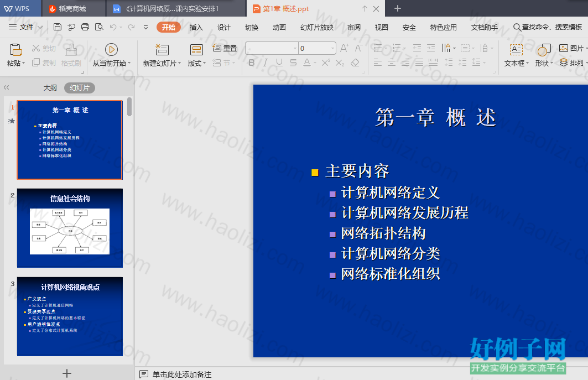588x380 pixels.
Task: Click the New Slide icon
Action: tap(162, 50)
